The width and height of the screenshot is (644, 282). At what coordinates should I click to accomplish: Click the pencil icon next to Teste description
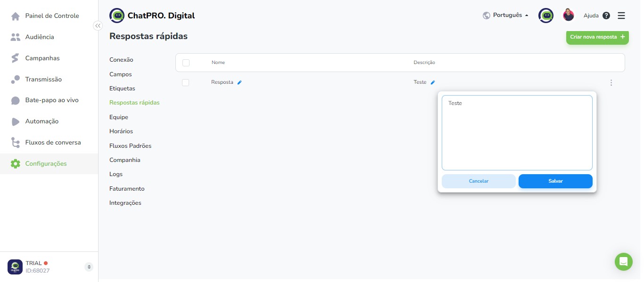[433, 82]
